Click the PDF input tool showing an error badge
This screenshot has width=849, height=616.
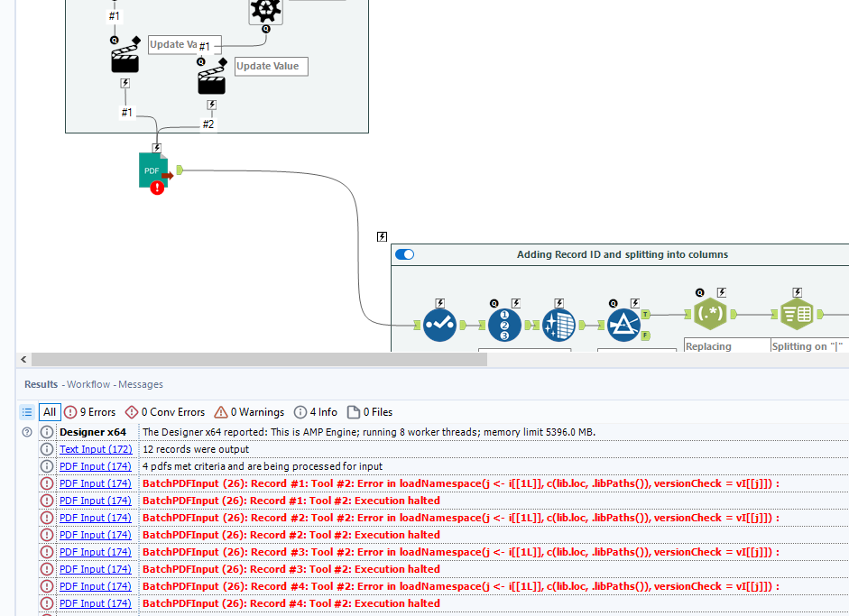tap(152, 170)
